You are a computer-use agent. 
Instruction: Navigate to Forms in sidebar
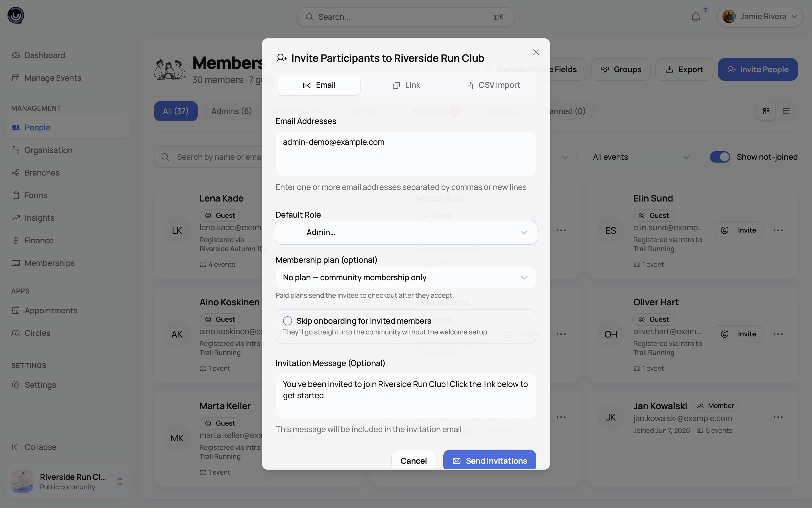pos(67,195)
